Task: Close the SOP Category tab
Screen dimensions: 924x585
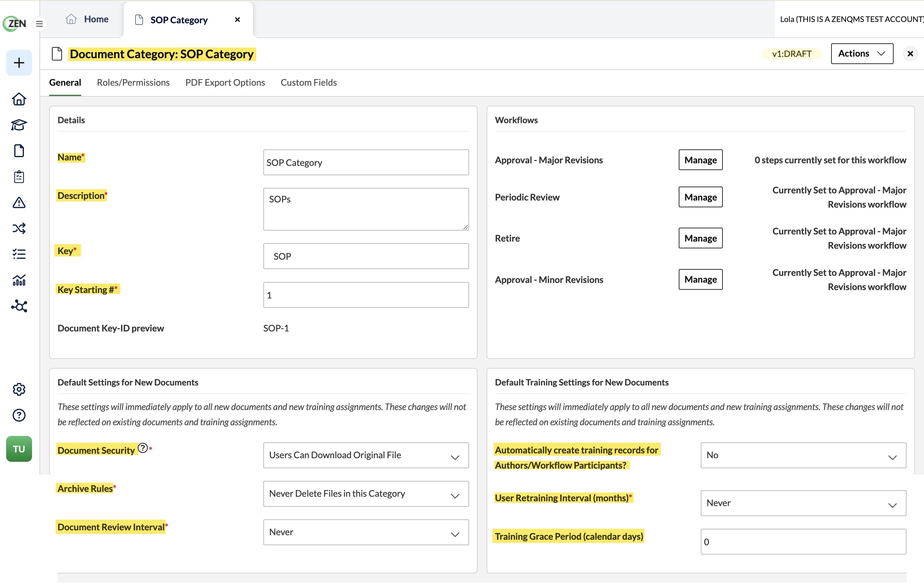Action: tap(237, 19)
